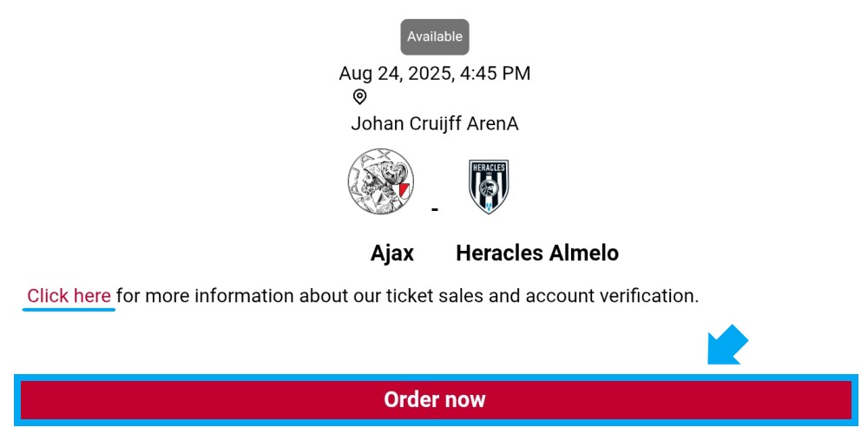Select the Johan Cruijff ArenA venue text
868x447 pixels.
pos(435,123)
